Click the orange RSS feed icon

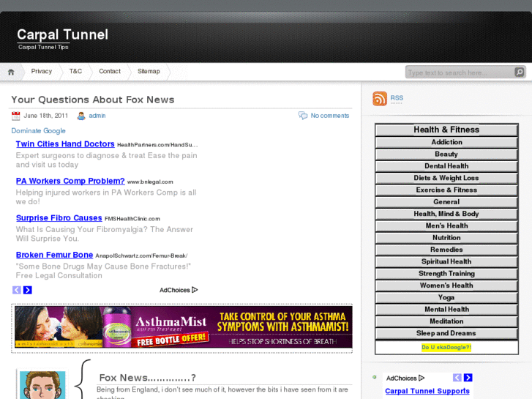point(380,99)
